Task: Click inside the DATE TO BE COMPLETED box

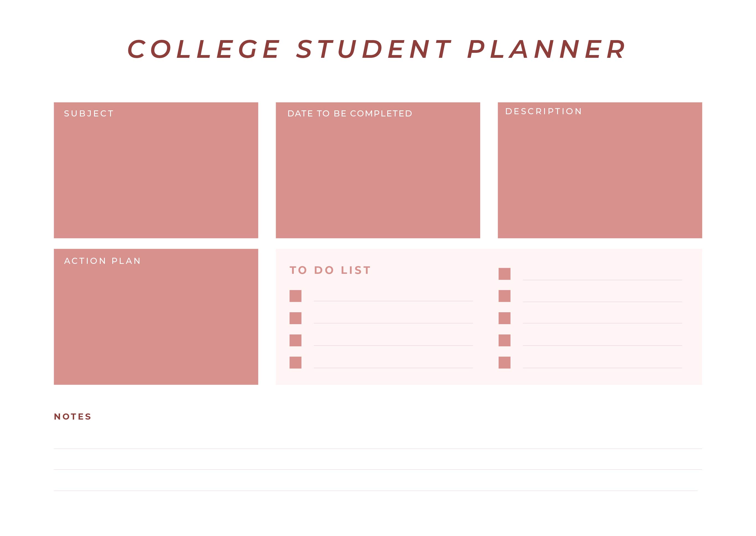Action: pyautogui.click(x=378, y=170)
